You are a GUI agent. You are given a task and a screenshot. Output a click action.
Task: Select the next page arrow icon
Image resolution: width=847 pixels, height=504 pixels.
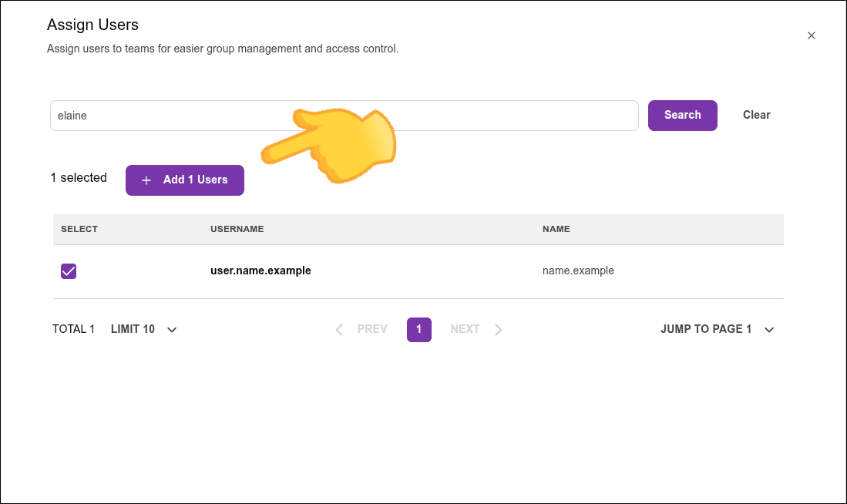(x=499, y=329)
